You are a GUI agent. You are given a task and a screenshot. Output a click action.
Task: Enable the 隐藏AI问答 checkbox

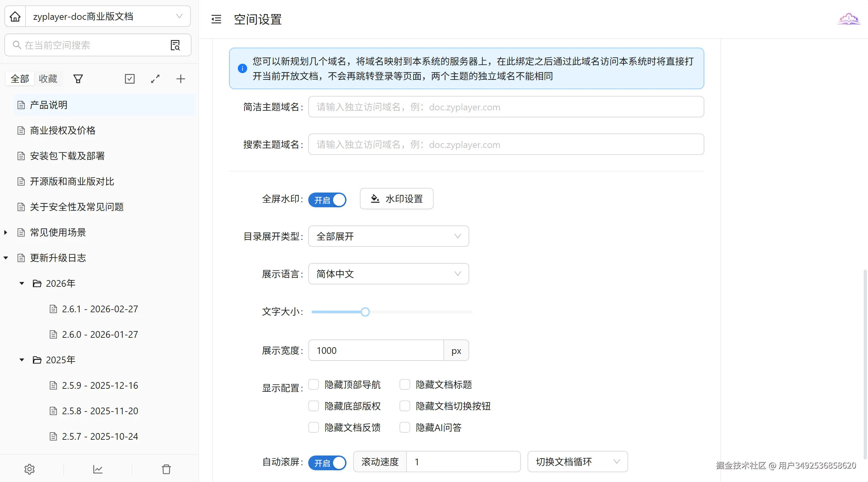coord(405,427)
